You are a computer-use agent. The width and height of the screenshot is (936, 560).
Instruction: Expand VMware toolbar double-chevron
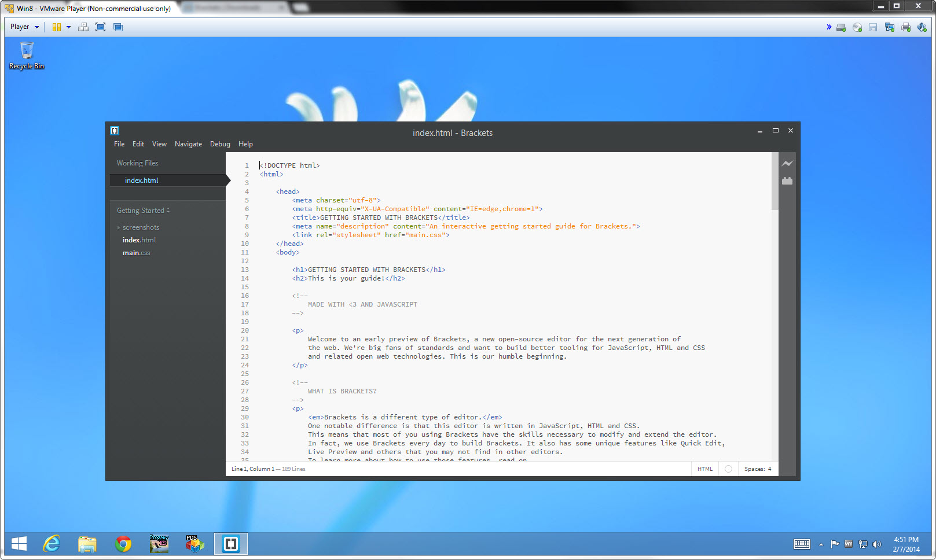829,27
